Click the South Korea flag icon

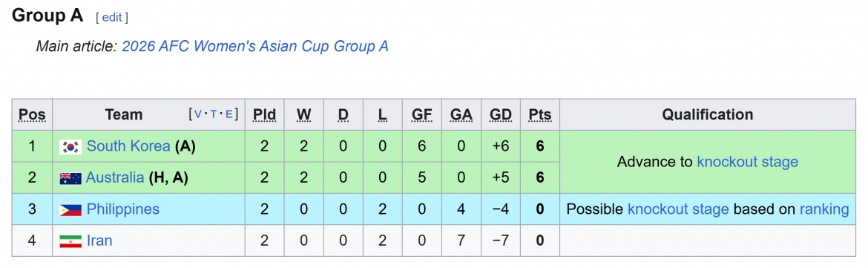tap(70, 147)
